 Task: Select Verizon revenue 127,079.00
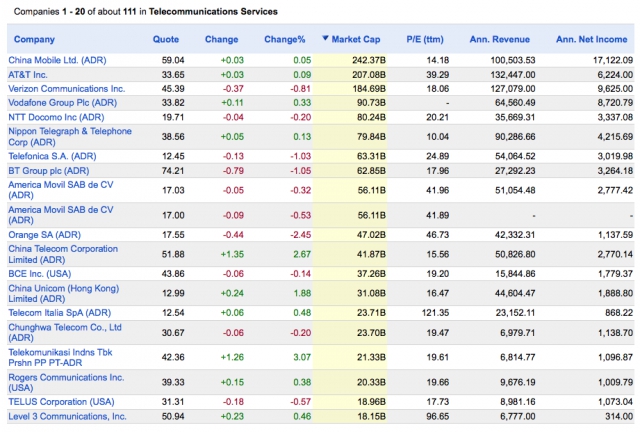[x=513, y=89]
